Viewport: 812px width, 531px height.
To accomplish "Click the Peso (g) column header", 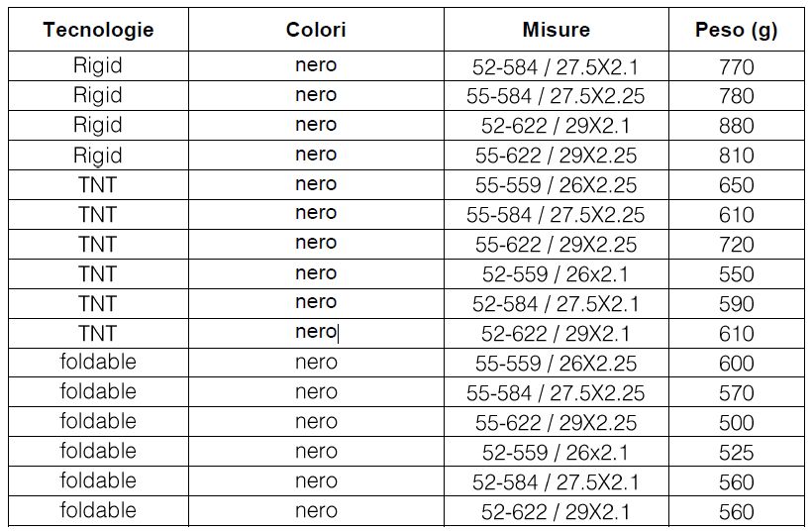I will click(737, 30).
